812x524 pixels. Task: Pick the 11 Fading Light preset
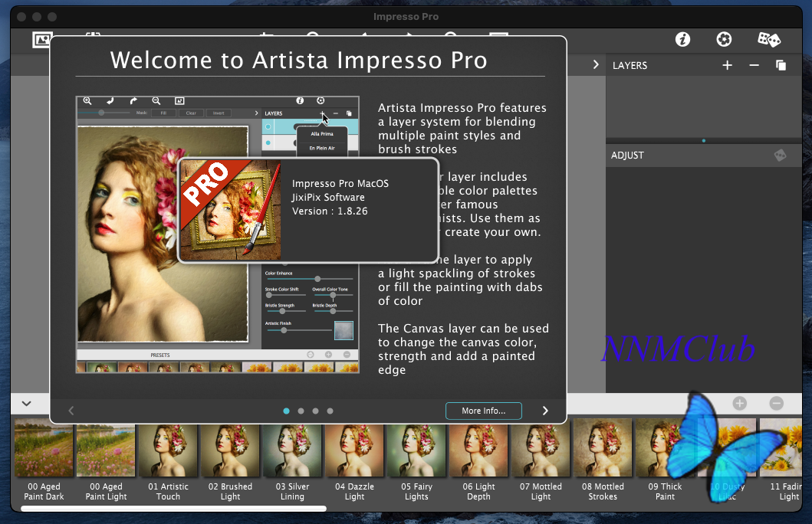click(781, 460)
